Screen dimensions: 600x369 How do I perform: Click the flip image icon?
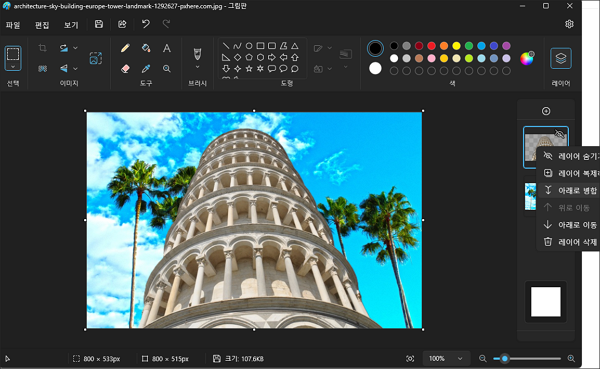[x=64, y=68]
